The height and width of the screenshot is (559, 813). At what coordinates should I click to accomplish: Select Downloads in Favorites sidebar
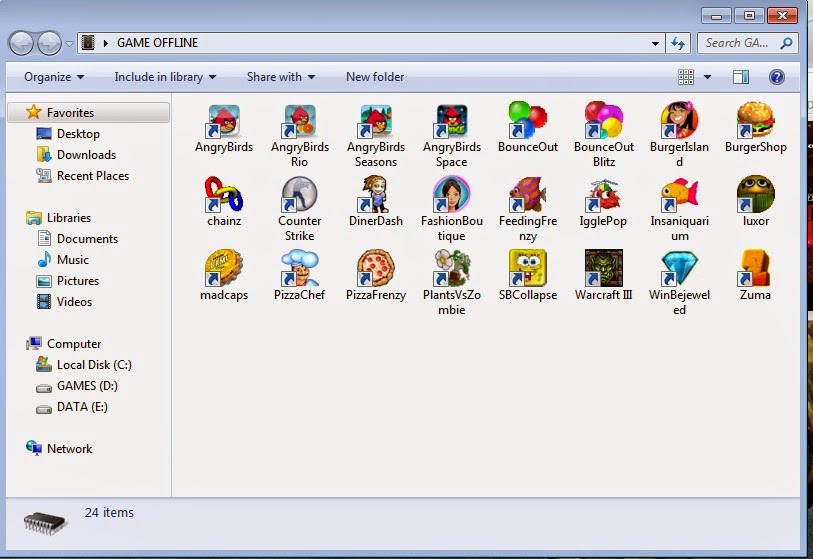86,155
